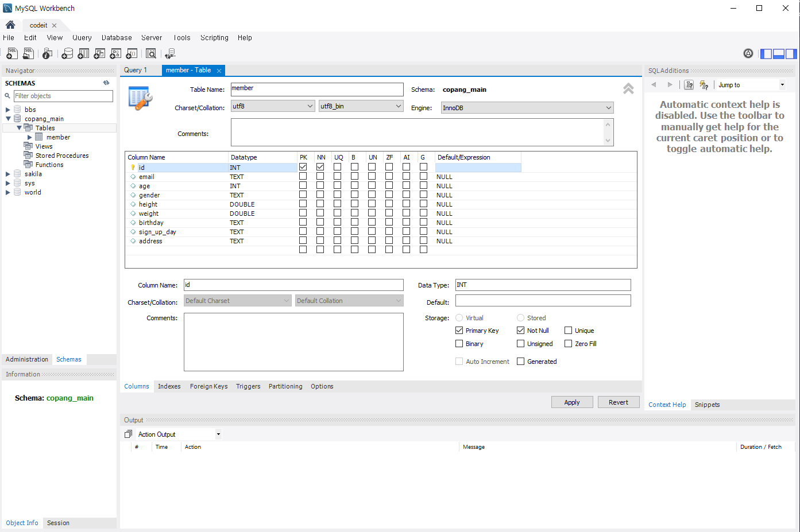Create a new stored procedure icon
Image resolution: width=800 pixels, height=532 pixels.
click(x=115, y=54)
